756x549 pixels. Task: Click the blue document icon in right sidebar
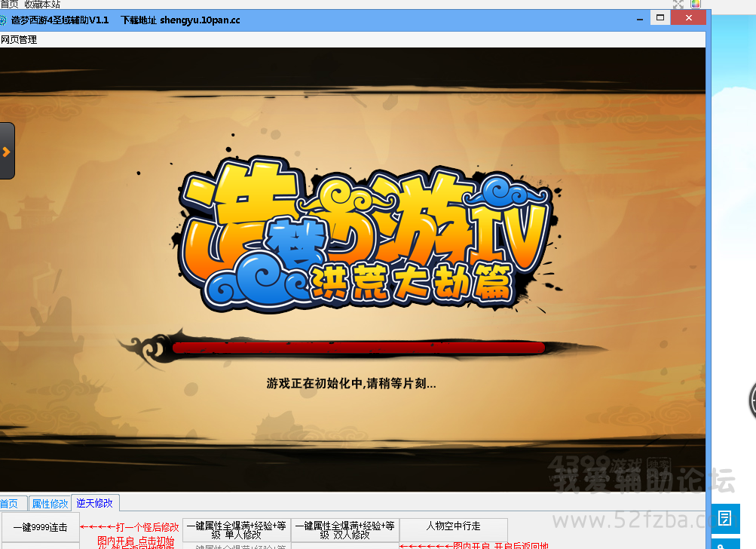725,519
